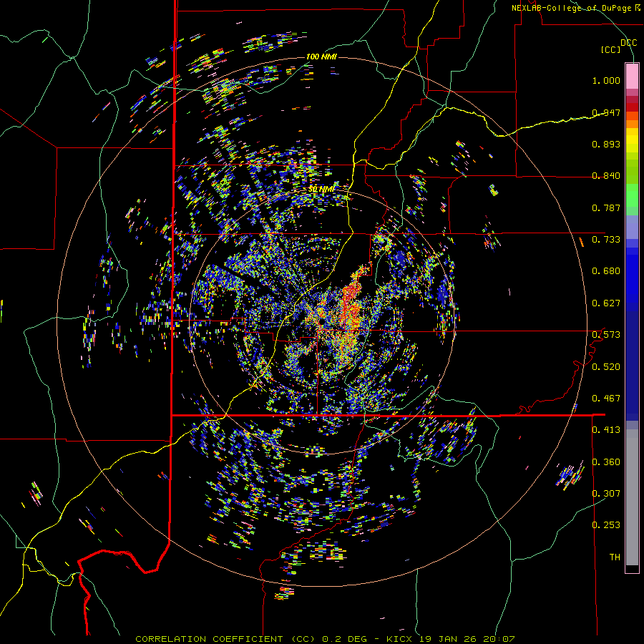The height and width of the screenshot is (644, 644).
Task: Click the 20:07 timestamp
Action: (500, 639)
